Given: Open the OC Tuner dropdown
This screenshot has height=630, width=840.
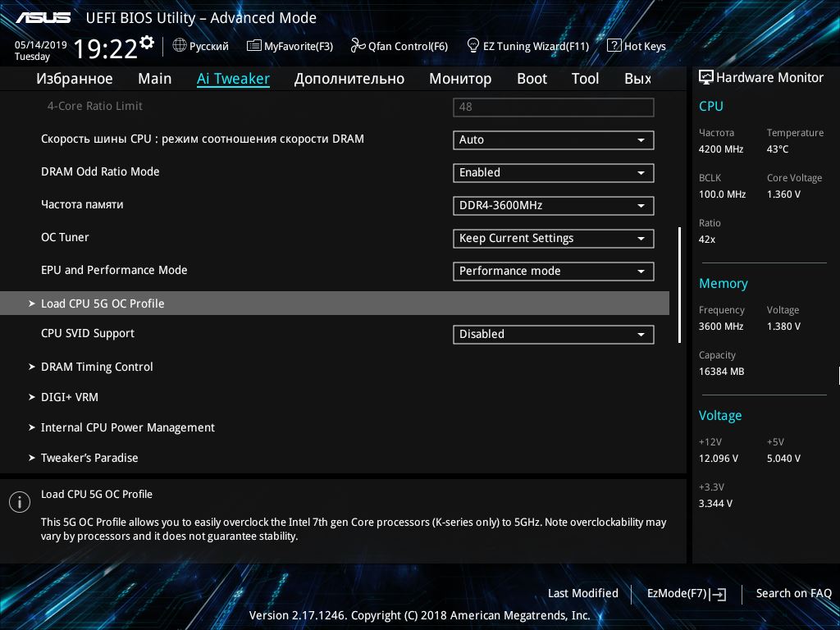Looking at the screenshot, I should coord(554,239).
